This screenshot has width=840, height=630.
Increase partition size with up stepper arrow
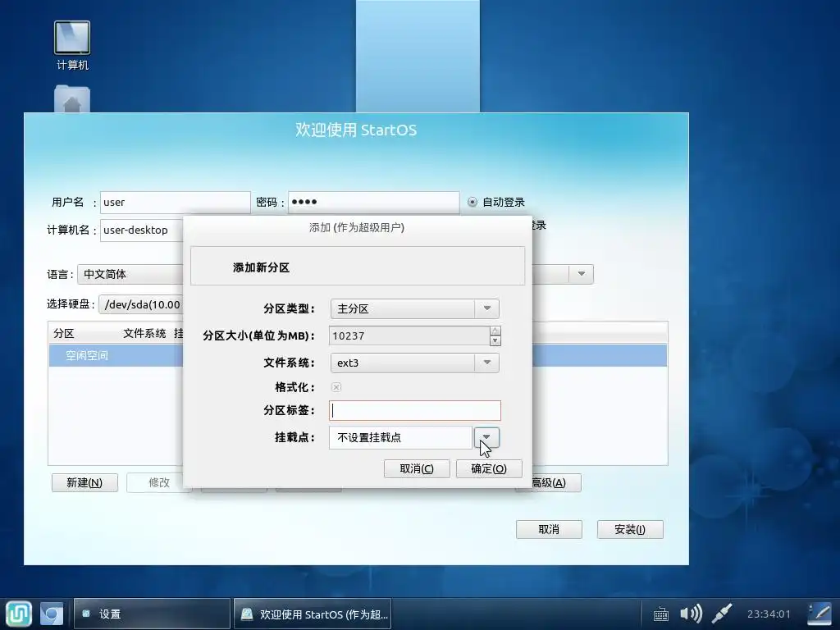pyautogui.click(x=495, y=331)
